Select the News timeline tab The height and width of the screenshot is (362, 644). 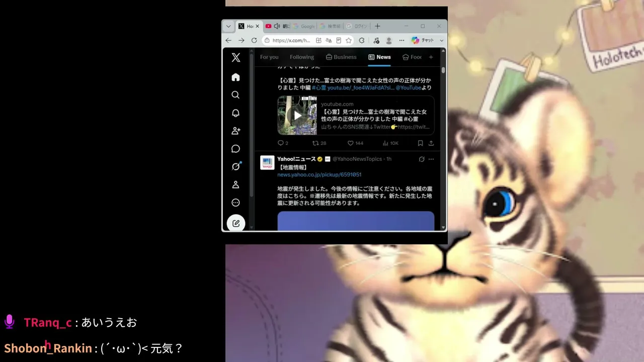tap(379, 57)
